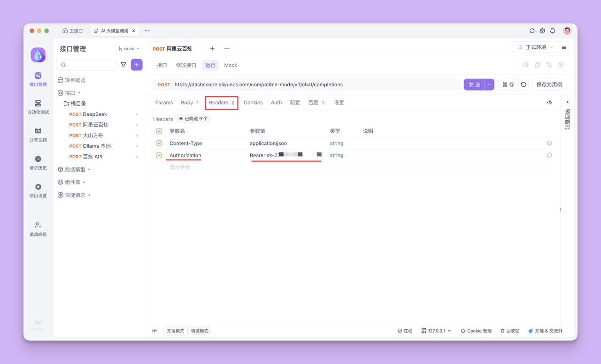
Task: Remove the Authorization header row
Action: click(549, 155)
